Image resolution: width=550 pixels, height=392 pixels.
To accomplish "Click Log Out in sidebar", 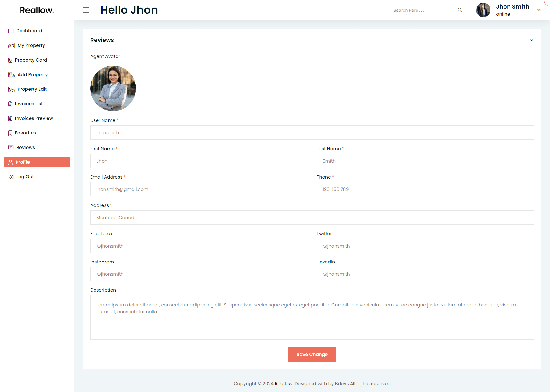I will (37, 177).
